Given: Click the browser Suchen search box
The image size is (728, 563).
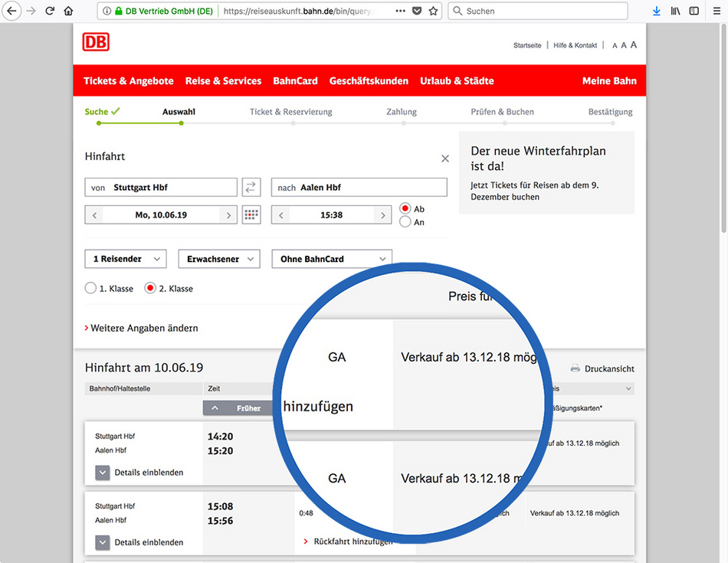Looking at the screenshot, I should [x=538, y=11].
